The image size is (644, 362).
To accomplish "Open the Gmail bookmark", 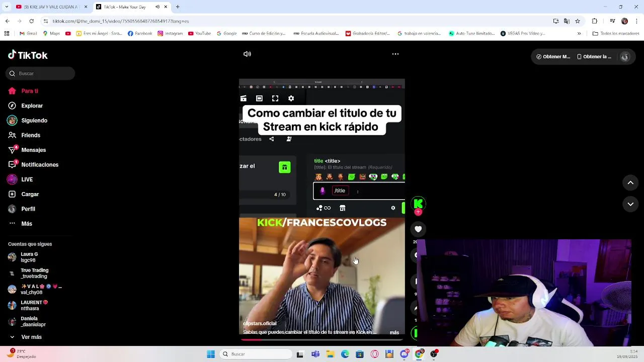I will [x=28, y=34].
